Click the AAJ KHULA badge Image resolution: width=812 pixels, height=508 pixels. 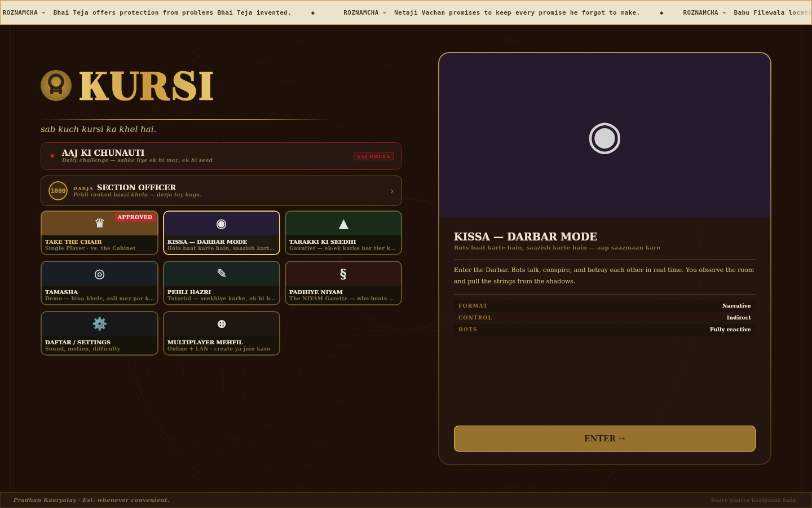click(374, 156)
